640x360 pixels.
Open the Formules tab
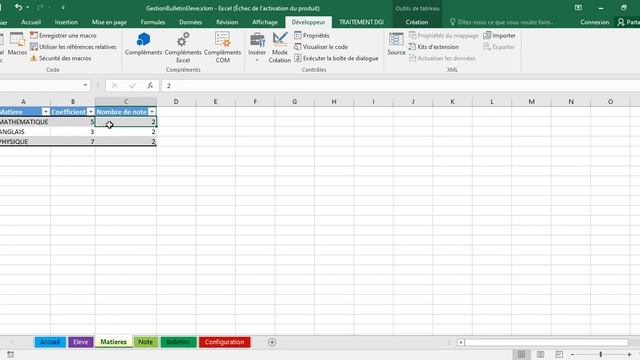pyautogui.click(x=153, y=22)
